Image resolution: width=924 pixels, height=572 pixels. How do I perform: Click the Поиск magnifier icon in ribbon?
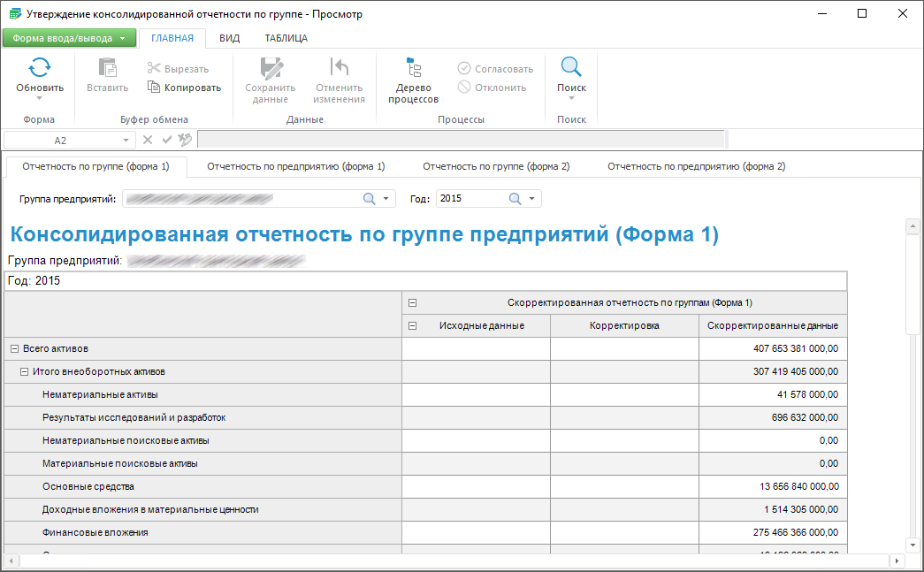tap(571, 68)
